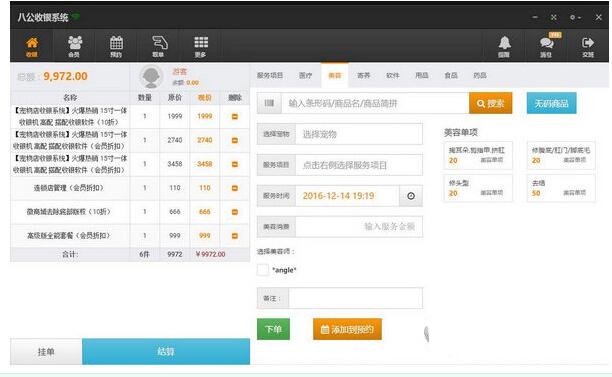
Task: Open the bell reminder icon
Action: pyautogui.click(x=504, y=46)
